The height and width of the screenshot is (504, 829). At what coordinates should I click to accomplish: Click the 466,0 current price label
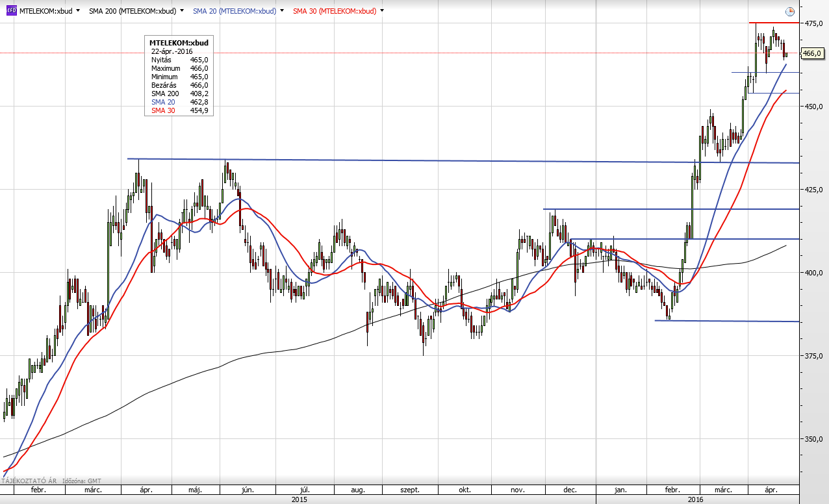(813, 53)
